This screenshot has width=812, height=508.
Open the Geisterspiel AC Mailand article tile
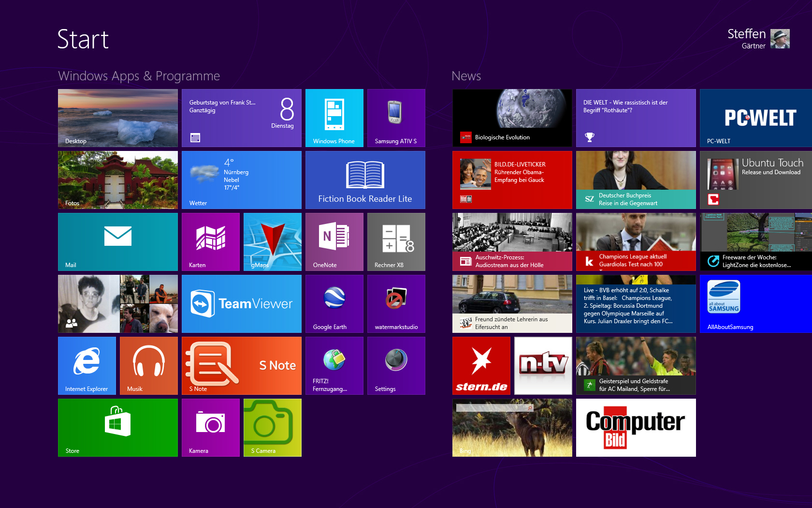(636, 366)
